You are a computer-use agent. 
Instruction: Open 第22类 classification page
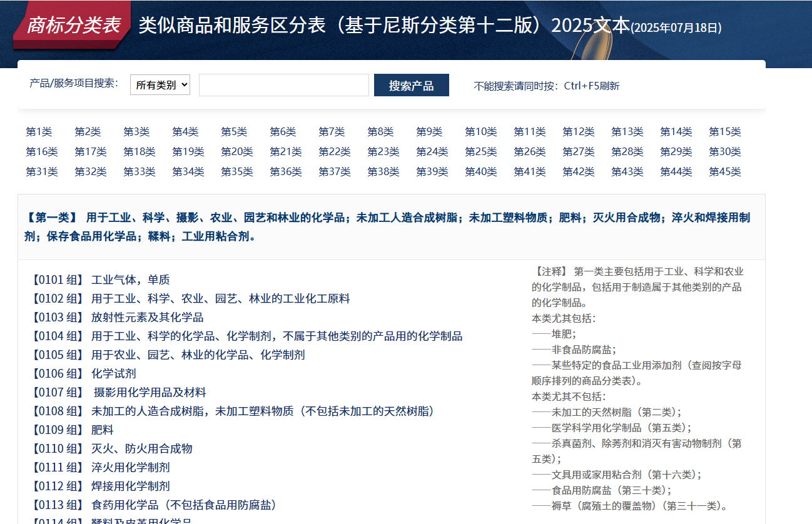click(x=334, y=151)
